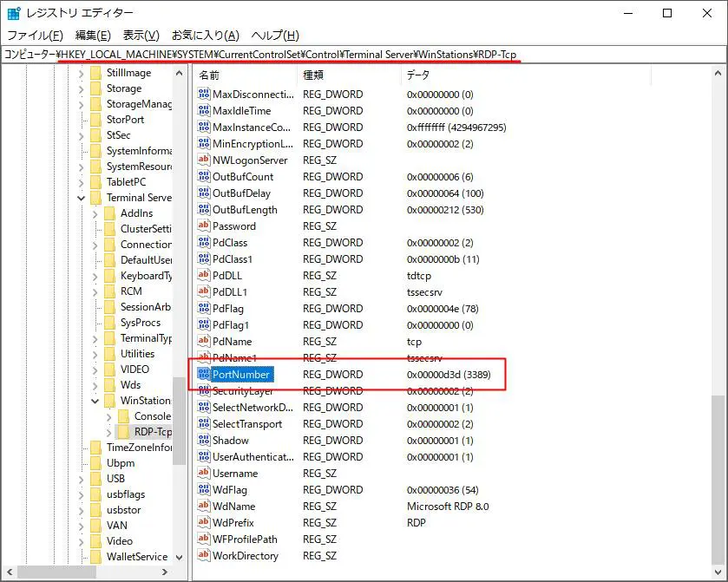Image resolution: width=728 pixels, height=582 pixels.
Task: Click the Password string value icon
Action: [x=204, y=226]
